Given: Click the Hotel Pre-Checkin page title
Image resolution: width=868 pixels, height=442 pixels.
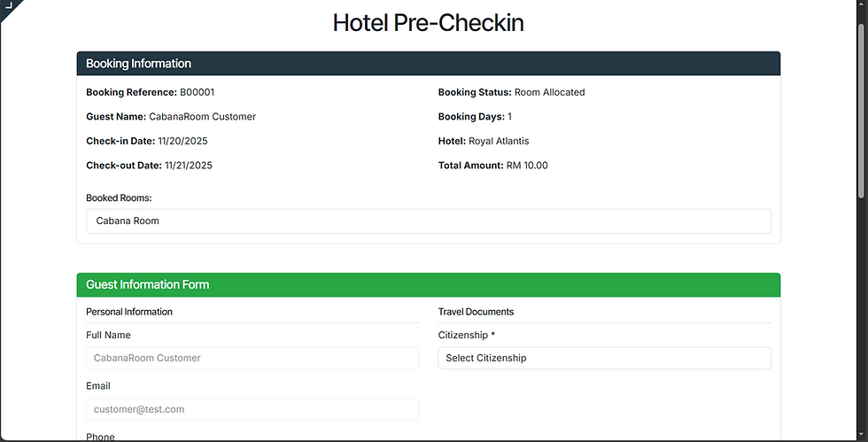Looking at the screenshot, I should pos(428,22).
